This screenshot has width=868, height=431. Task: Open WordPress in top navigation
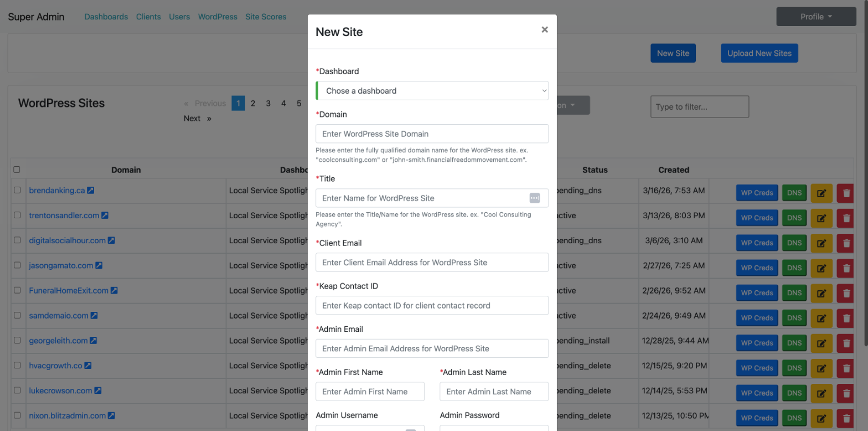click(218, 17)
